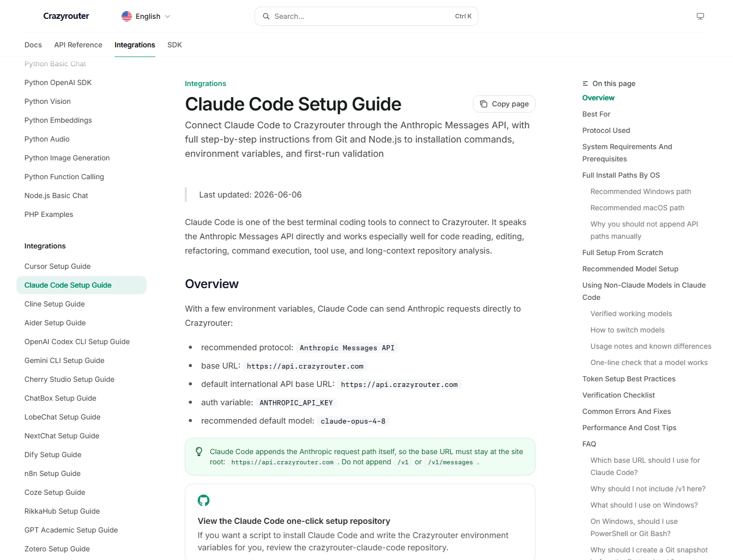Viewport: 733px width, 560px height.
Task: Open the English language dropdown
Action: (146, 16)
